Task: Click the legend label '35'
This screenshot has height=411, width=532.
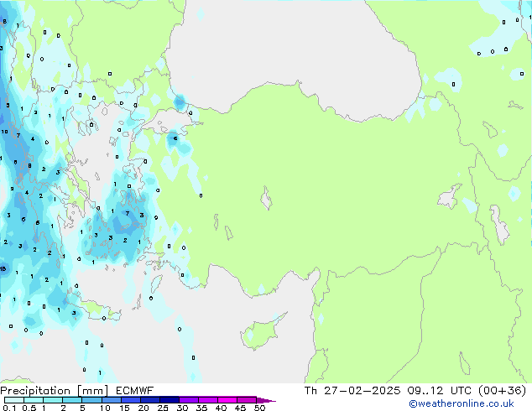Action: (201, 408)
